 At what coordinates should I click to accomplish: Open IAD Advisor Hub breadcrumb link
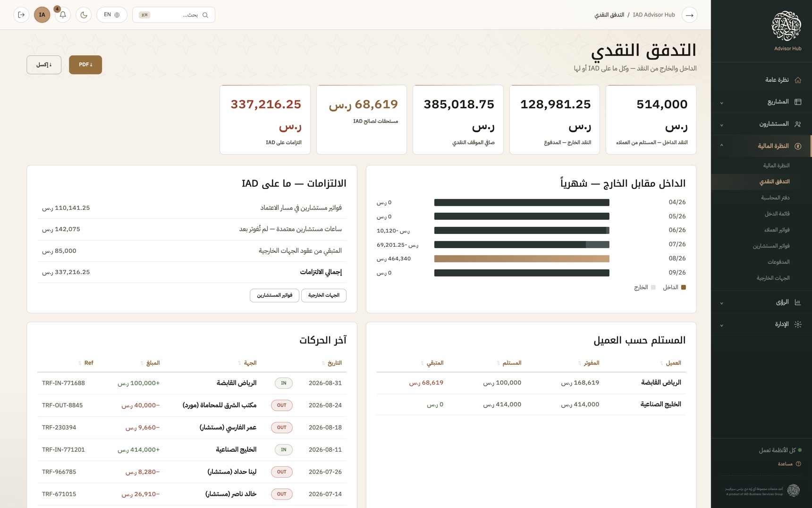(x=654, y=15)
